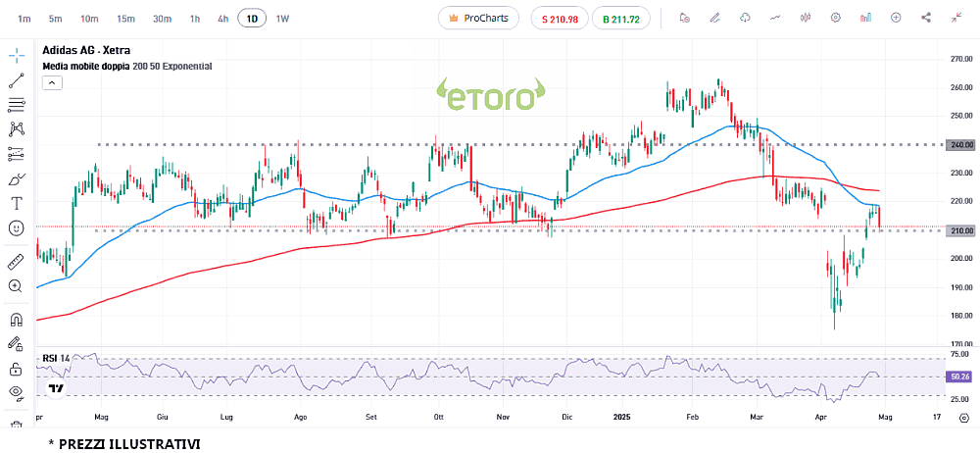This screenshot has height=453, width=980.
Task: Click the buy price B 211.72 button
Action: [620, 19]
